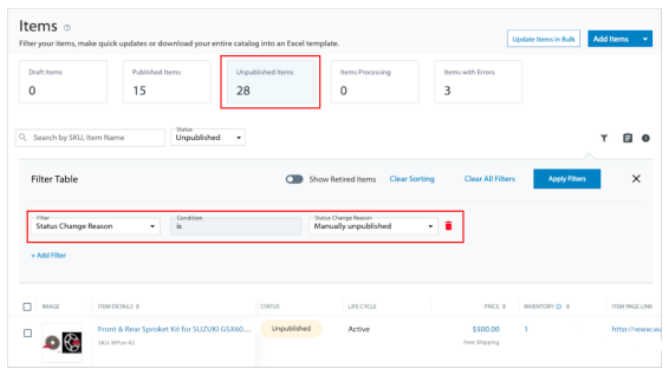
Task: Click the Life Cycle column header
Action: 362,306
